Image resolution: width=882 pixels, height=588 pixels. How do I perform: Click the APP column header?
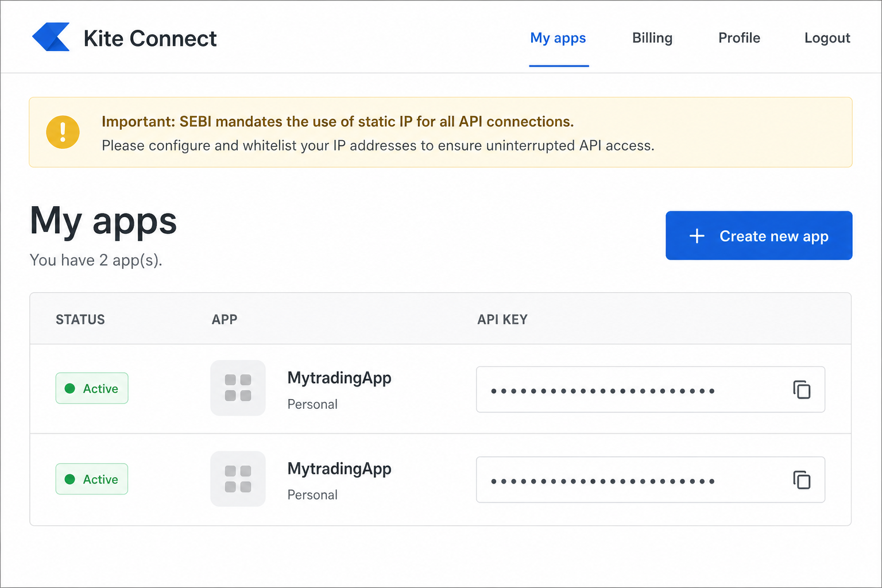pos(225,319)
